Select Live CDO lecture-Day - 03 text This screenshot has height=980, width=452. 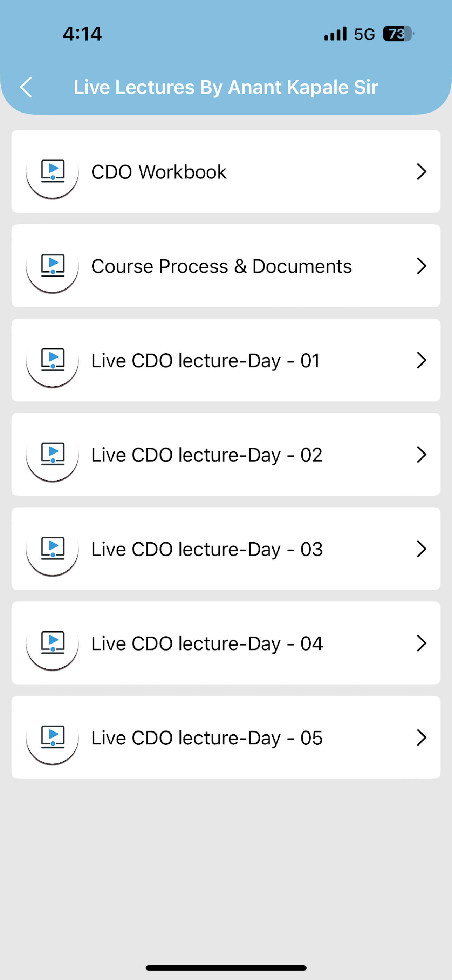[207, 549]
